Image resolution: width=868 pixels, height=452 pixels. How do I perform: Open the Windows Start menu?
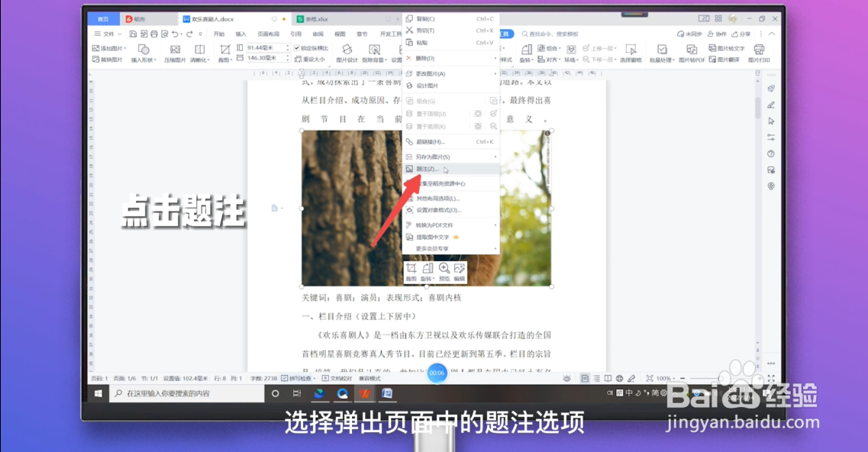98,393
